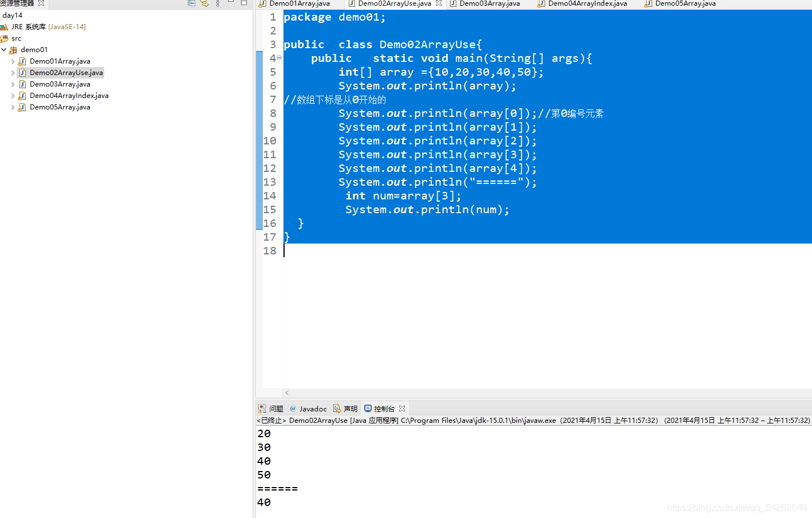Switch to Demo05Array.java editor tab
812x518 pixels.
coord(685,3)
